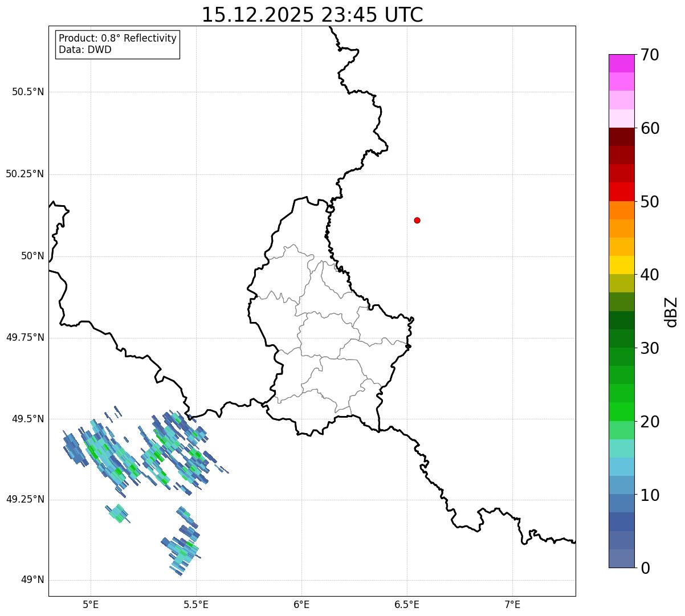The height and width of the screenshot is (616, 685).
Task: Click colorbar tick label 40
Action: point(650,275)
